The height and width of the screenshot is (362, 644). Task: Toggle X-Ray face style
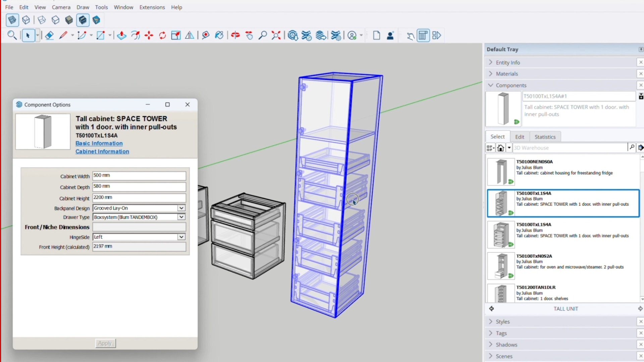(x=12, y=20)
